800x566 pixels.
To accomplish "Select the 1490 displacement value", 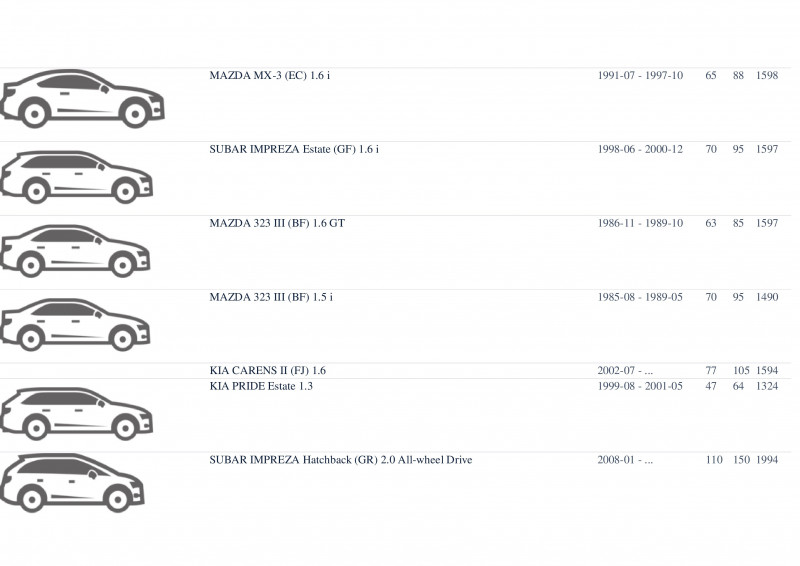I will tap(767, 297).
